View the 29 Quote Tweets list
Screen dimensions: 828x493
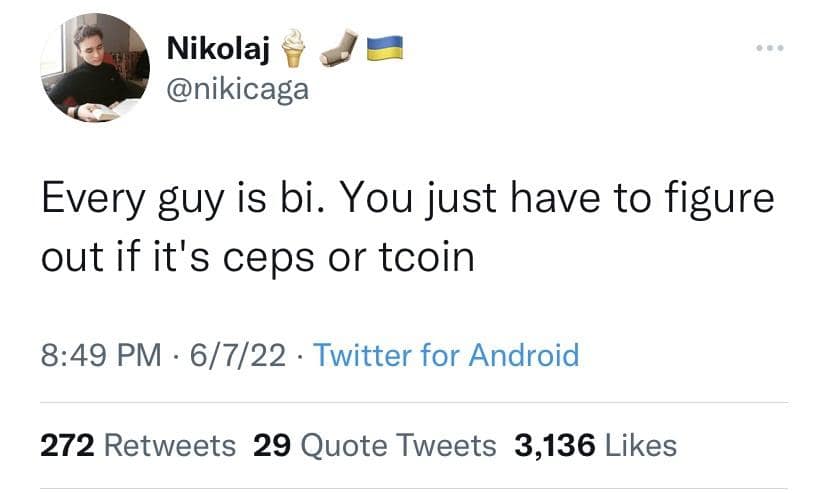(375, 445)
